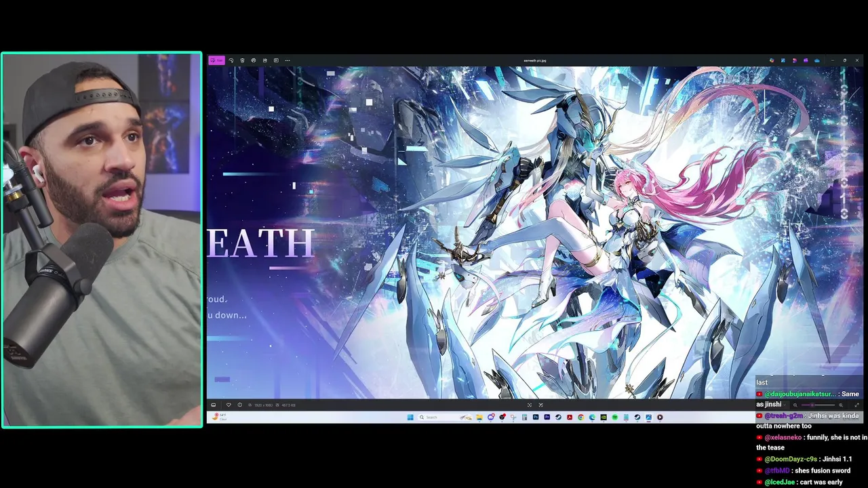The height and width of the screenshot is (488, 868).
Task: Open File Explorer from the taskbar
Action: tap(479, 418)
